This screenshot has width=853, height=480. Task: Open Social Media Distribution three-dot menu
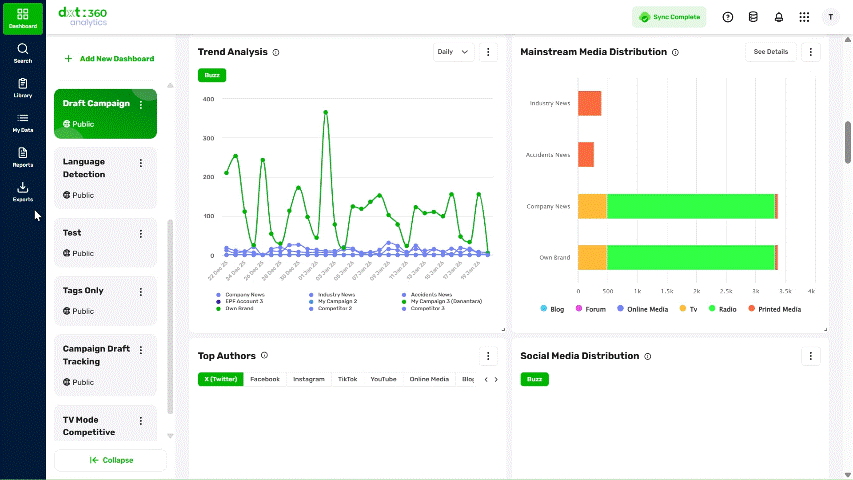811,356
